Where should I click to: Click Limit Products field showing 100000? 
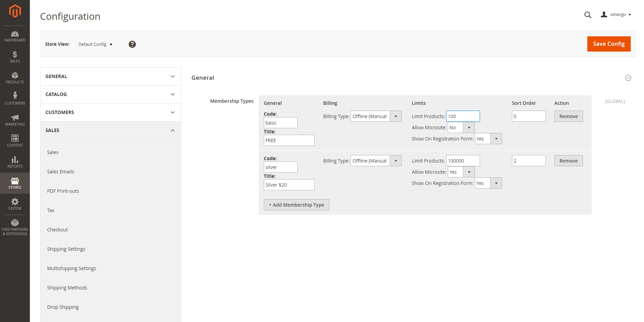pyautogui.click(x=463, y=161)
